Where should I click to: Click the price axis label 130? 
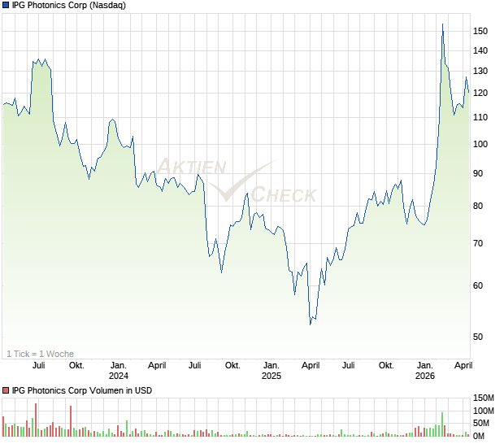[480, 71]
